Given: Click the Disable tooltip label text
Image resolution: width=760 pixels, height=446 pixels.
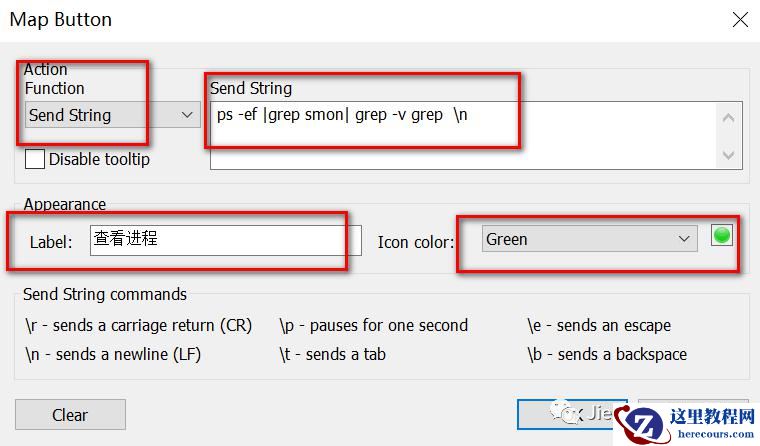Looking at the screenshot, I should coord(99,159).
